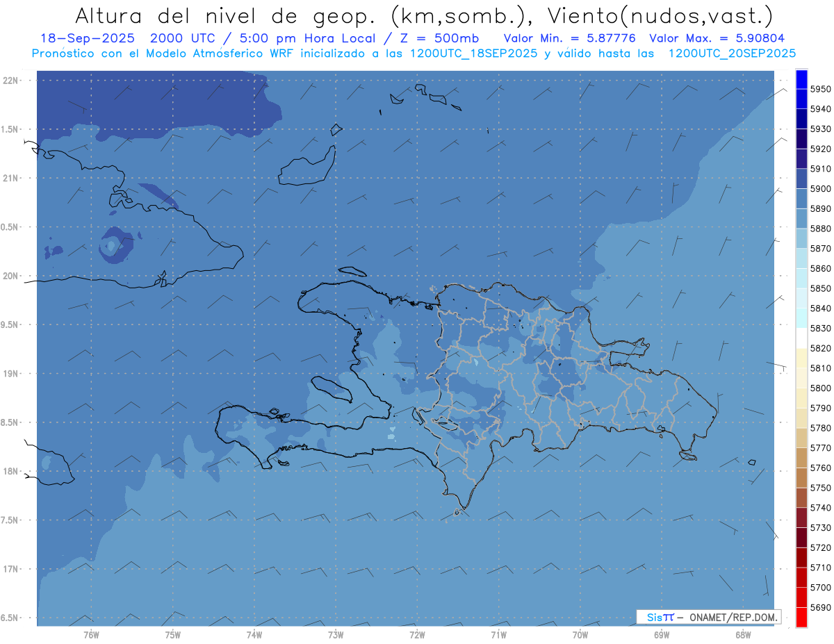Screen dimensions: 834x644
Task: Select the dark blue swatch above 5950
Action: (x=801, y=79)
